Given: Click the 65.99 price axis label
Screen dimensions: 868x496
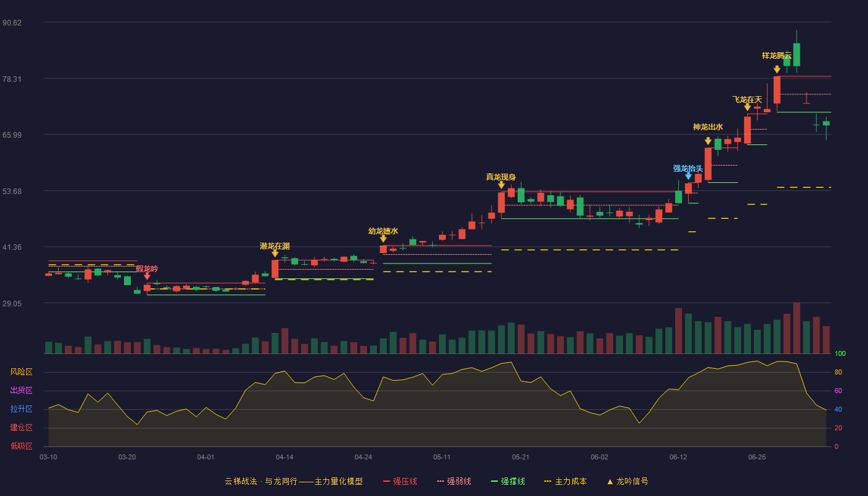Looking at the screenshot, I should coord(12,135).
